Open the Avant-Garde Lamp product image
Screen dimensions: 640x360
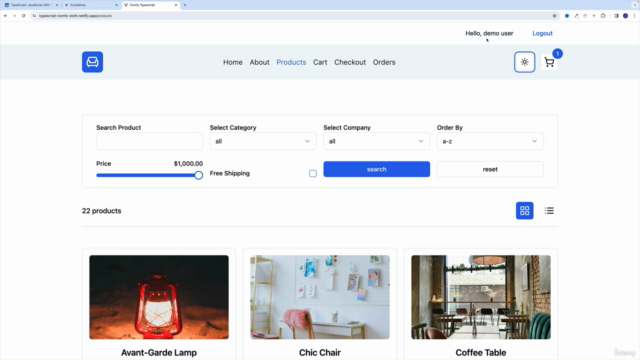(x=159, y=297)
